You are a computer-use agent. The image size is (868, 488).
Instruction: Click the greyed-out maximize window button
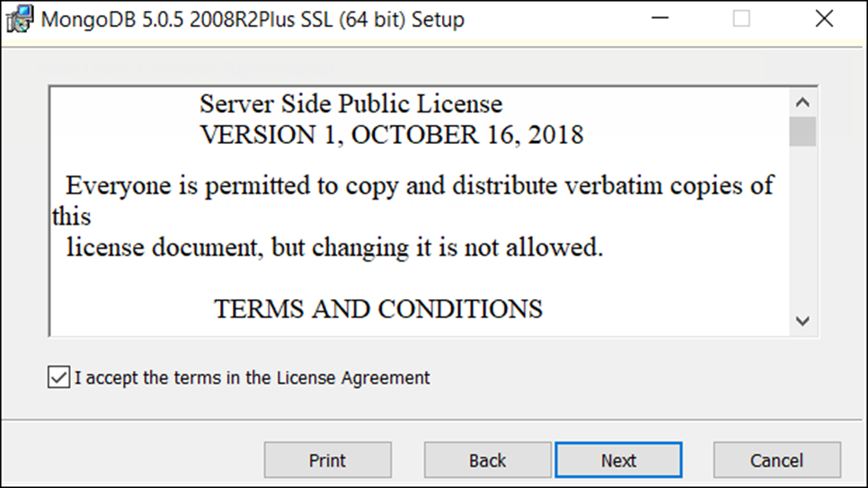pyautogui.click(x=741, y=18)
